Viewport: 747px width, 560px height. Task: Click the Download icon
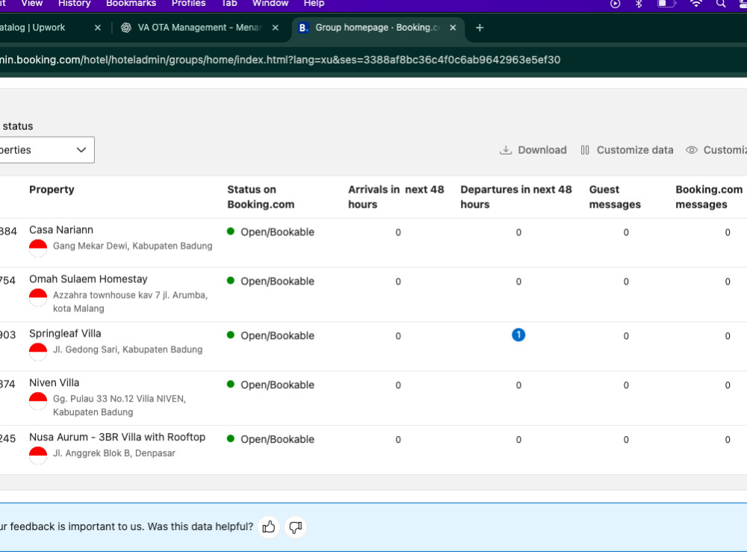coord(506,150)
